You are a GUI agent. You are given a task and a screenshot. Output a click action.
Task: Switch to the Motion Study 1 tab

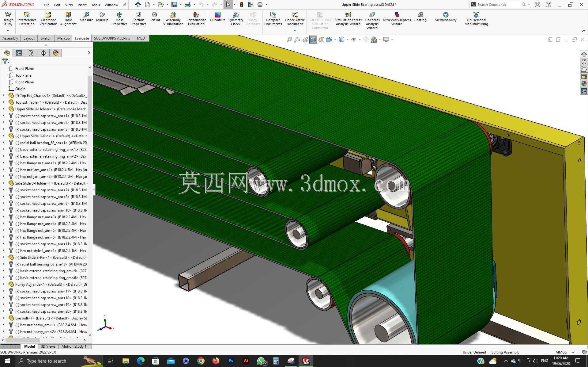[74, 346]
